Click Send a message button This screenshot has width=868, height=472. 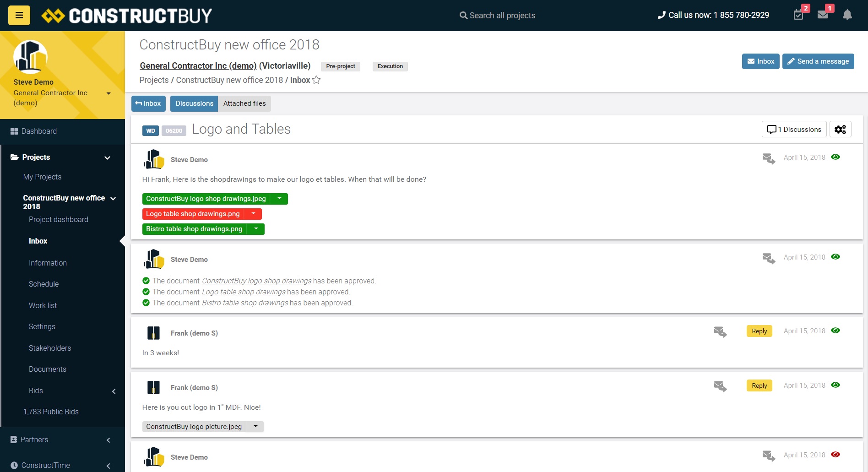pos(818,61)
